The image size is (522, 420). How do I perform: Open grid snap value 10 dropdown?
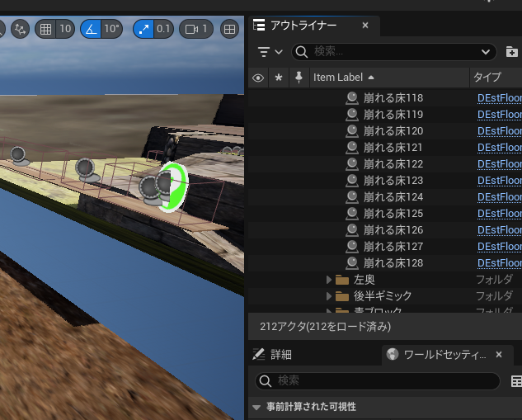65,30
